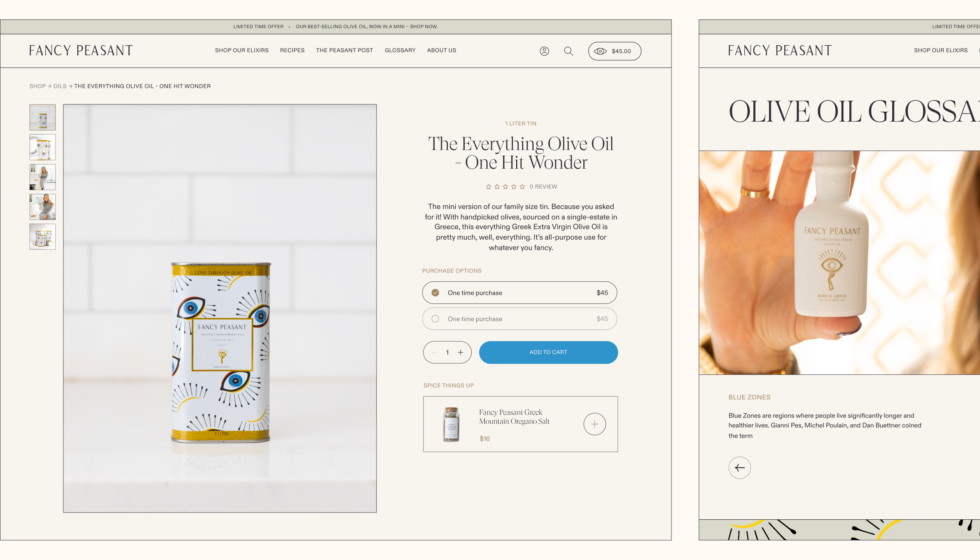
Task: Click the search magnifier icon
Action: click(x=568, y=51)
